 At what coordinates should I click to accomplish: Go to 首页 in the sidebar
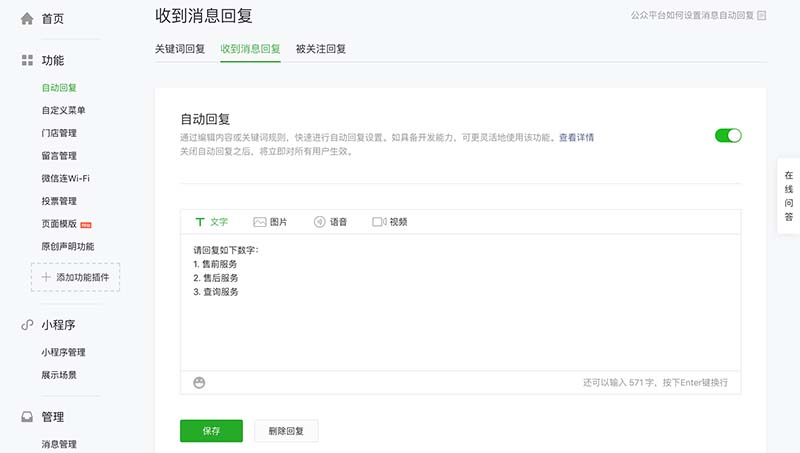[53, 19]
